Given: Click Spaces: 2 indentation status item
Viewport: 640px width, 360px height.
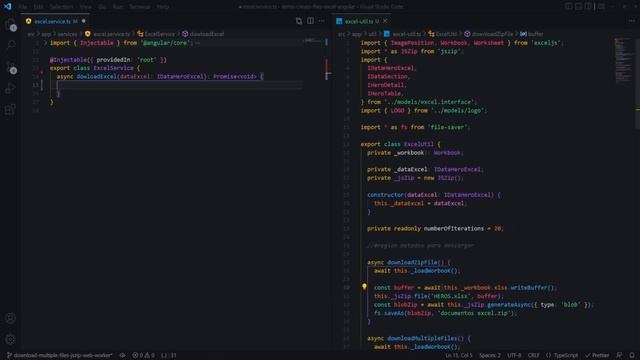Looking at the screenshot, I should tap(490, 356).
